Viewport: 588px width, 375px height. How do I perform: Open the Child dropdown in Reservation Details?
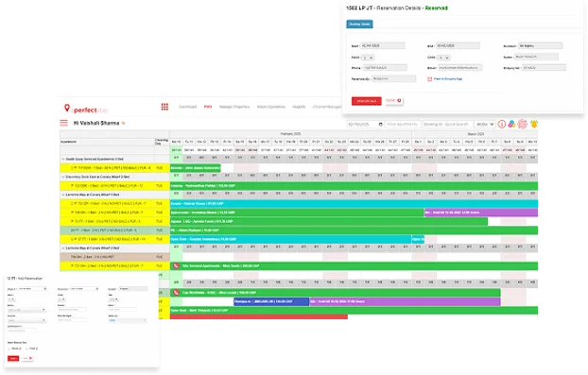[443, 58]
